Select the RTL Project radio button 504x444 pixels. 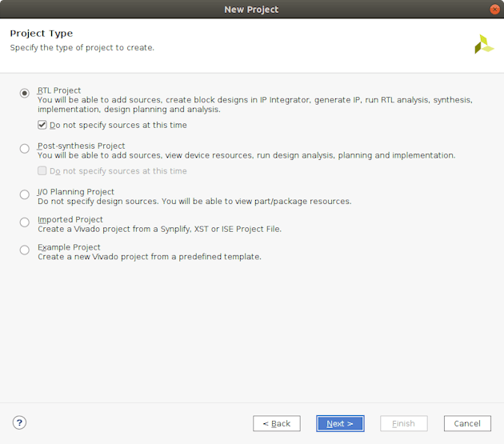click(x=25, y=93)
